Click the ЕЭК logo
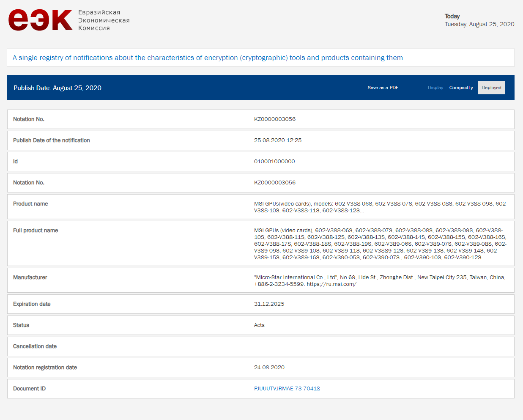The width and height of the screenshot is (523, 420). pyautogui.click(x=41, y=20)
